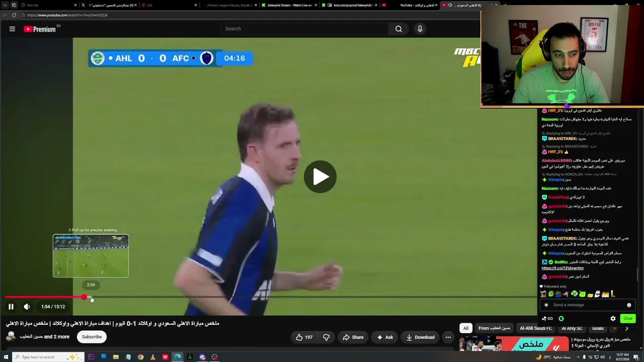This screenshot has width=644, height=362.
Task: Show more filter chips with right arrow
Action: coord(626,328)
